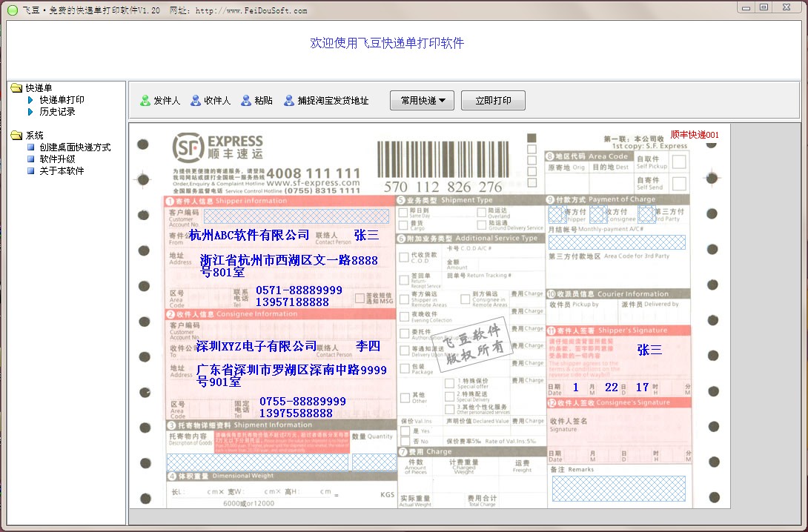Select sender phone 0571-88889999
This screenshot has width=808, height=532.
click(x=299, y=290)
